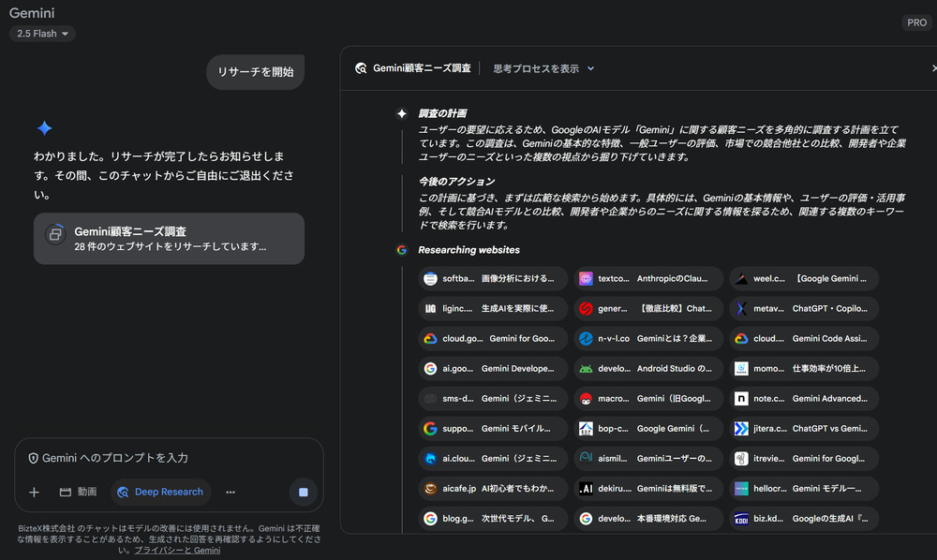The width and height of the screenshot is (937, 560).
Task: Click the plus attachment icon
Action: click(34, 492)
